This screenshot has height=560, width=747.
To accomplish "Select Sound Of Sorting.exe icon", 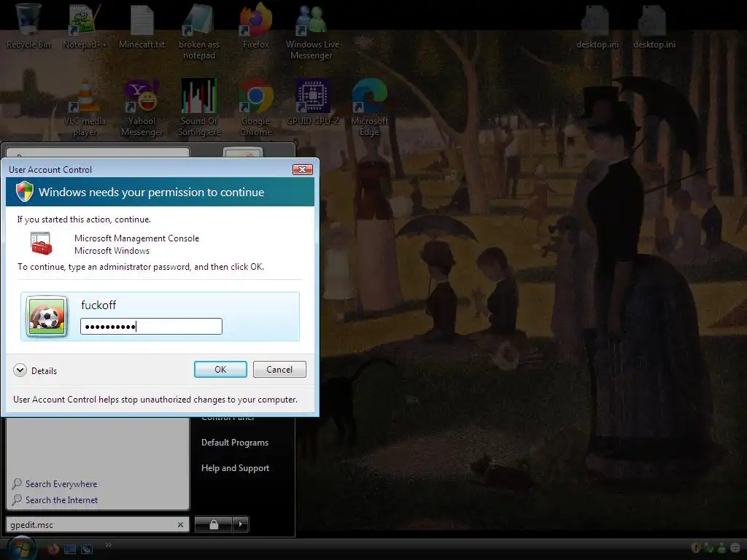I will (199, 108).
